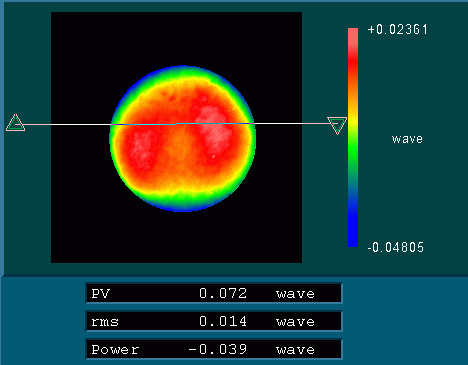Click the right downward triangle slice marker
The width and height of the screenshot is (468, 365).
tap(337, 125)
